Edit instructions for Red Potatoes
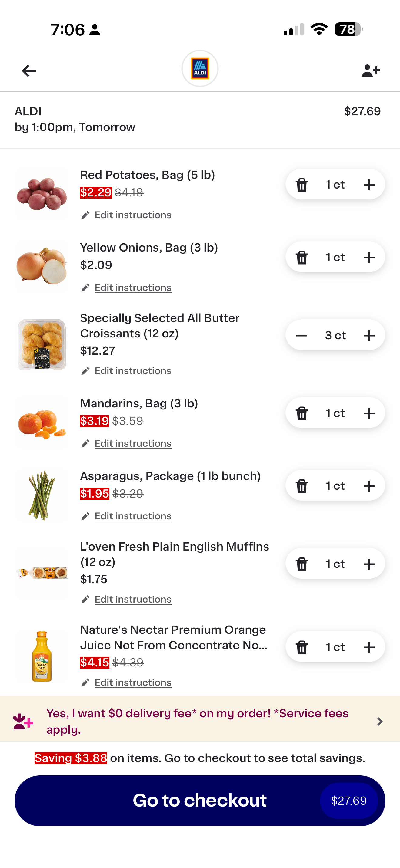 tap(133, 215)
